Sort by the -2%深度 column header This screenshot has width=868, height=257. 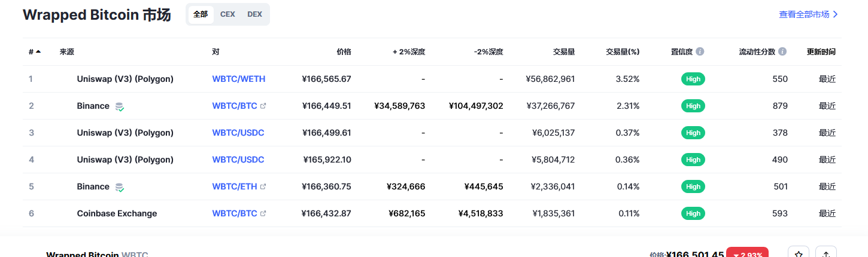click(488, 52)
